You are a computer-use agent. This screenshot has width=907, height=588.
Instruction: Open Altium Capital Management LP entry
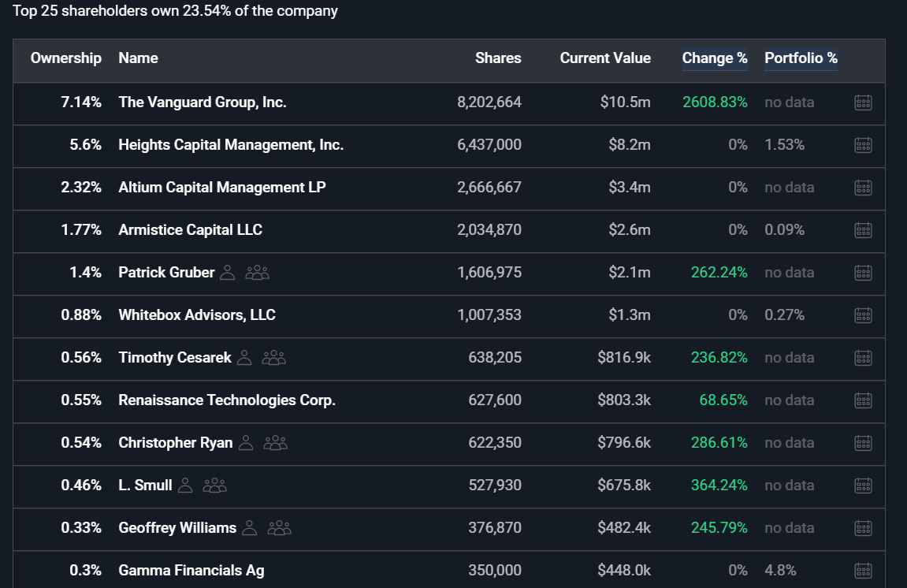pyautogui.click(x=222, y=188)
